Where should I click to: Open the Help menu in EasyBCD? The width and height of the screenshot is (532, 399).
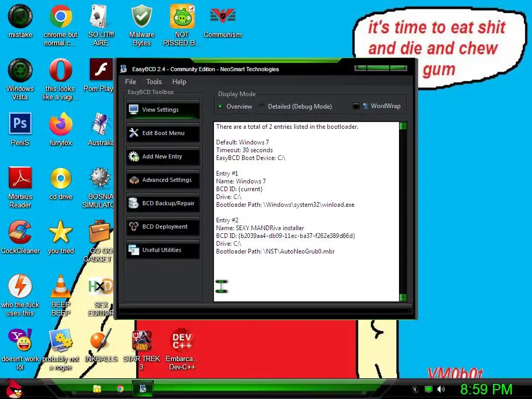[x=179, y=82]
